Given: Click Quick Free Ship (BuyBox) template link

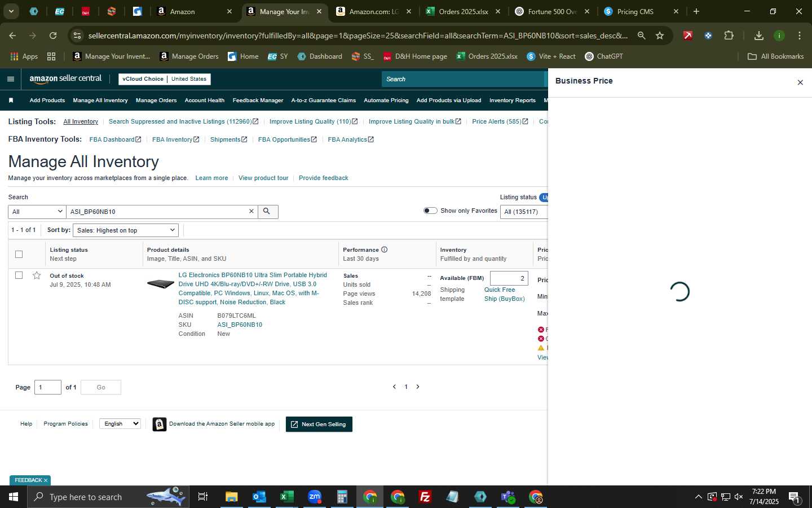Looking at the screenshot, I should click(505, 294).
